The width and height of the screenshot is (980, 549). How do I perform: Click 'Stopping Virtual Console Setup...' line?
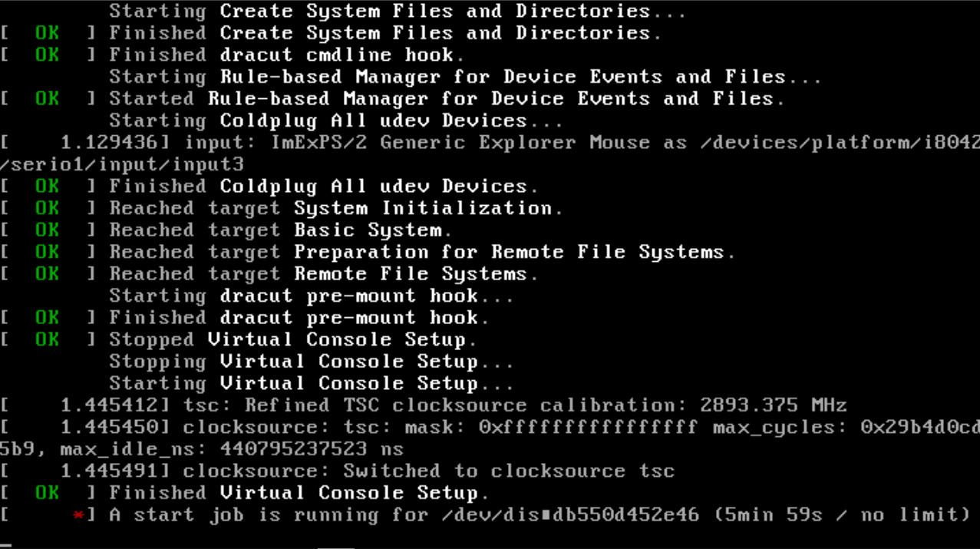pyautogui.click(x=311, y=362)
